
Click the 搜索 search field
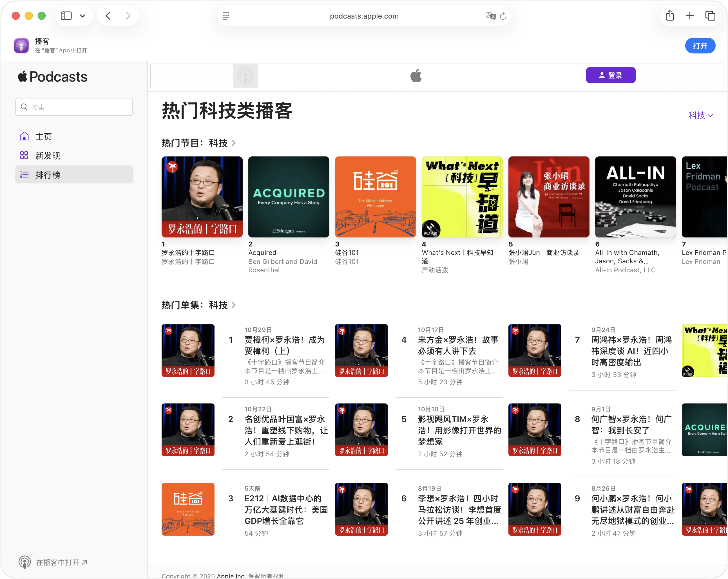74,107
